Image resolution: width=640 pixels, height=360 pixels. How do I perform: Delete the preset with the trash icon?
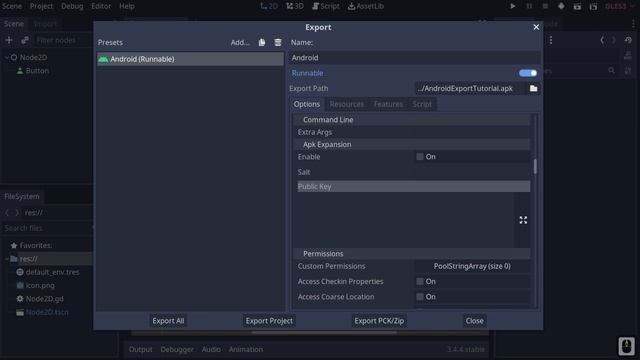pyautogui.click(x=278, y=42)
